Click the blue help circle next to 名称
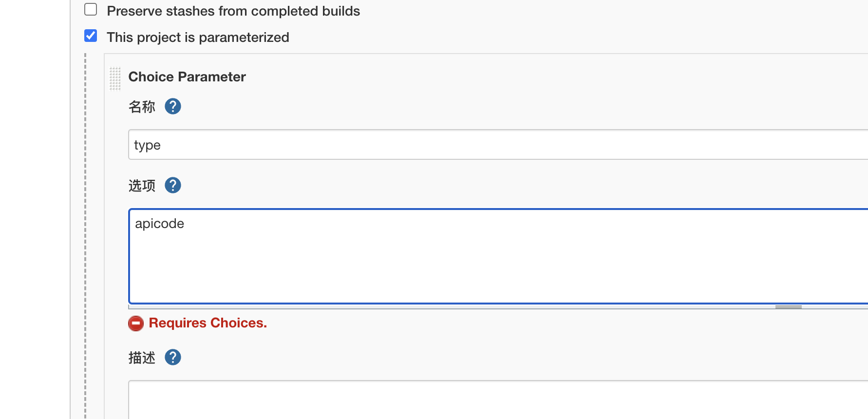Image resolution: width=868 pixels, height=419 pixels. pyautogui.click(x=172, y=106)
